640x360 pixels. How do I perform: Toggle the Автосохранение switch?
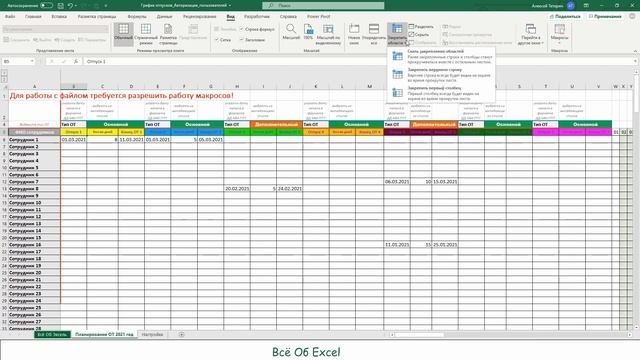click(47, 6)
